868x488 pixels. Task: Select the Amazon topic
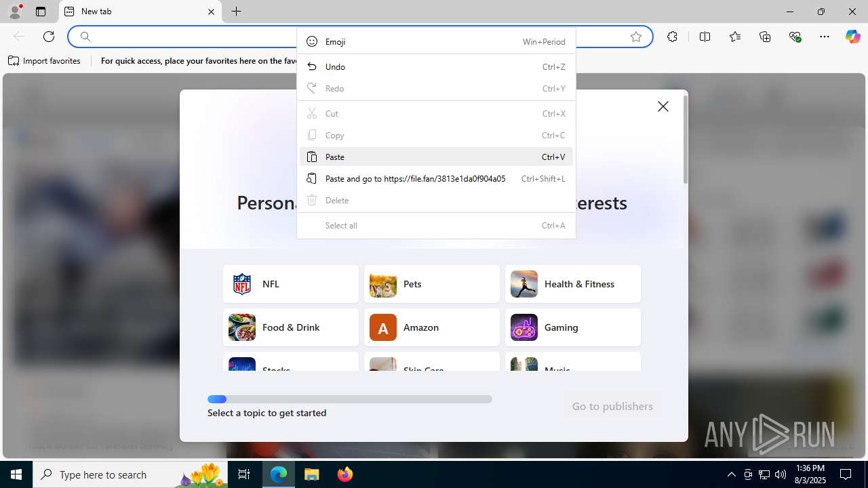[x=432, y=327]
